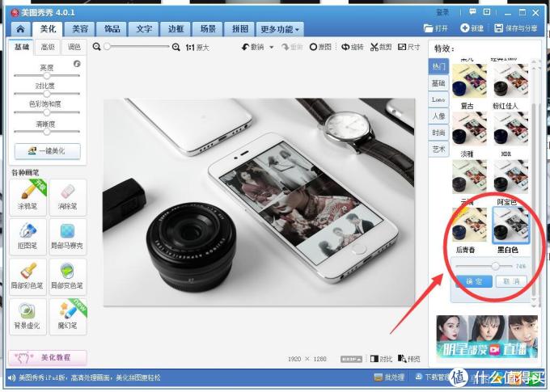Click the zoom in magnifier icon
The image size is (550, 392).
click(x=176, y=47)
